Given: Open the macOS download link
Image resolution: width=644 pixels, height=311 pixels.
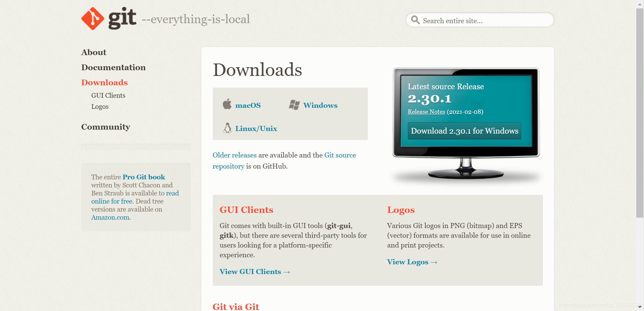Looking at the screenshot, I should tap(248, 105).
